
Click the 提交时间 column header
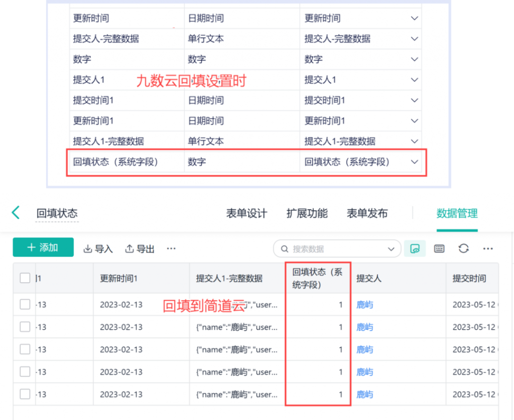(469, 278)
